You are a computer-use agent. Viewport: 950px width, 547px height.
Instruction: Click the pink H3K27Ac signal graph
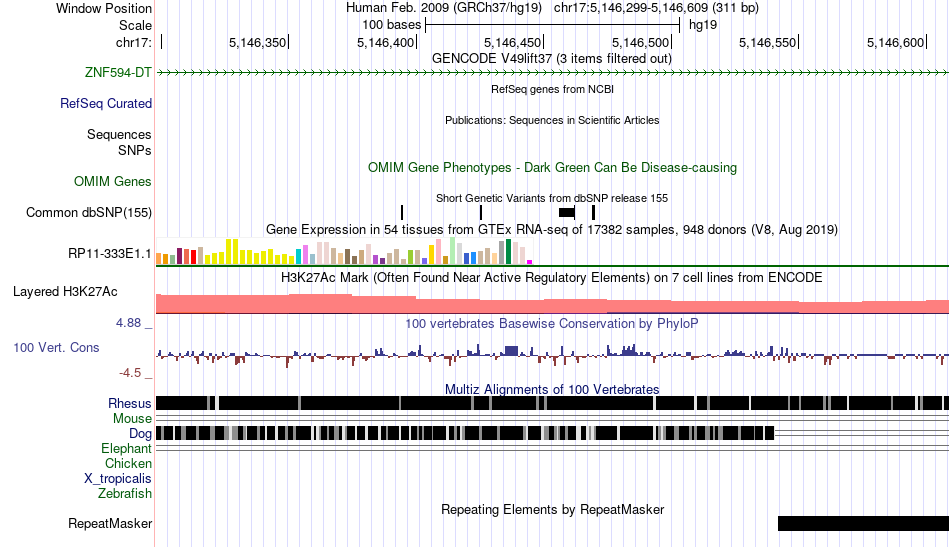[552, 304]
